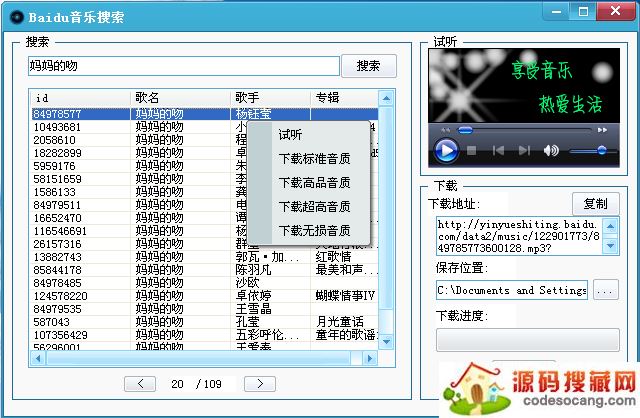Click the playback seek bar handle

[465, 130]
